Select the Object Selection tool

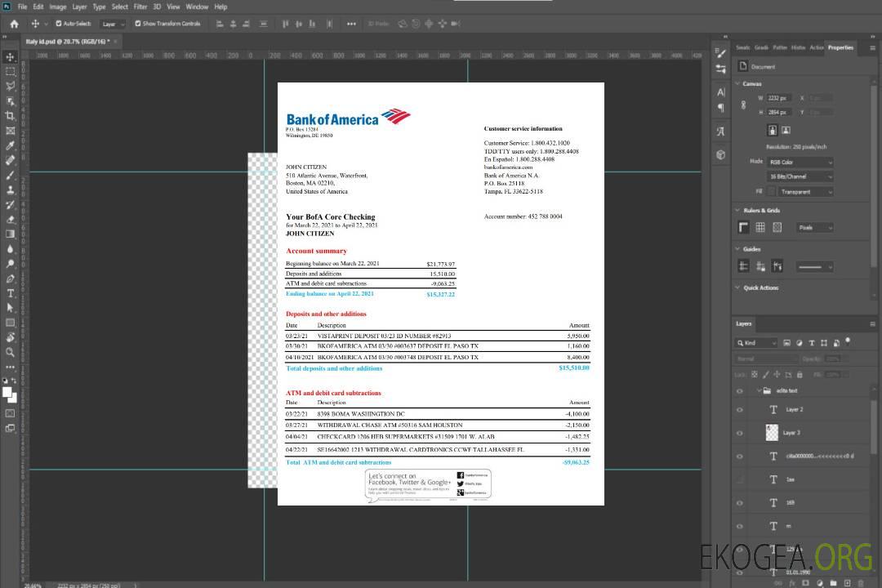click(x=10, y=100)
